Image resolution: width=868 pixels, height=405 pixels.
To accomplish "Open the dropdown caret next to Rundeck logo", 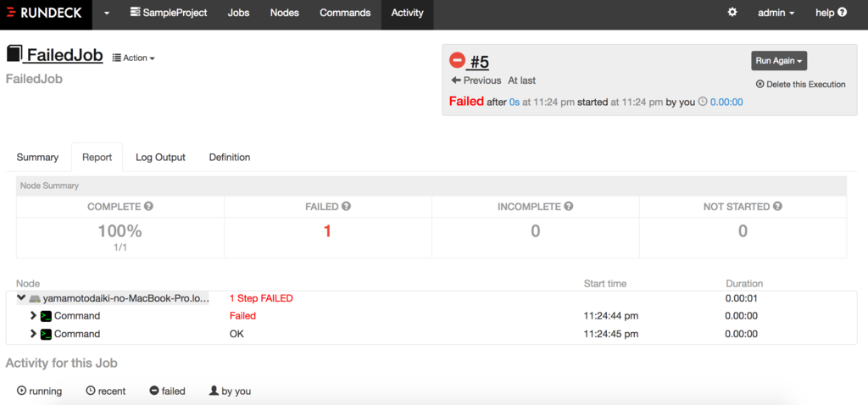I will (107, 14).
